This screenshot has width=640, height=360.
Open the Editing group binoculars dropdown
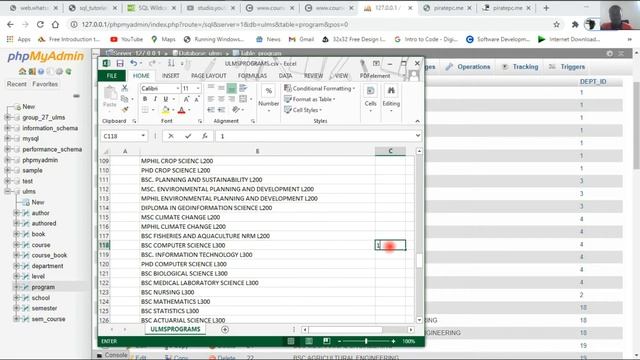[391, 98]
